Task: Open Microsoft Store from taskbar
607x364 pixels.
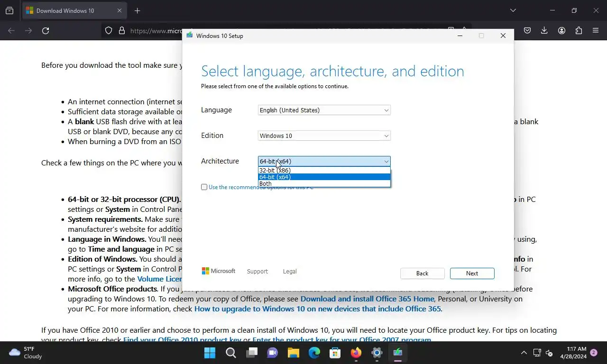Action: click(335, 353)
